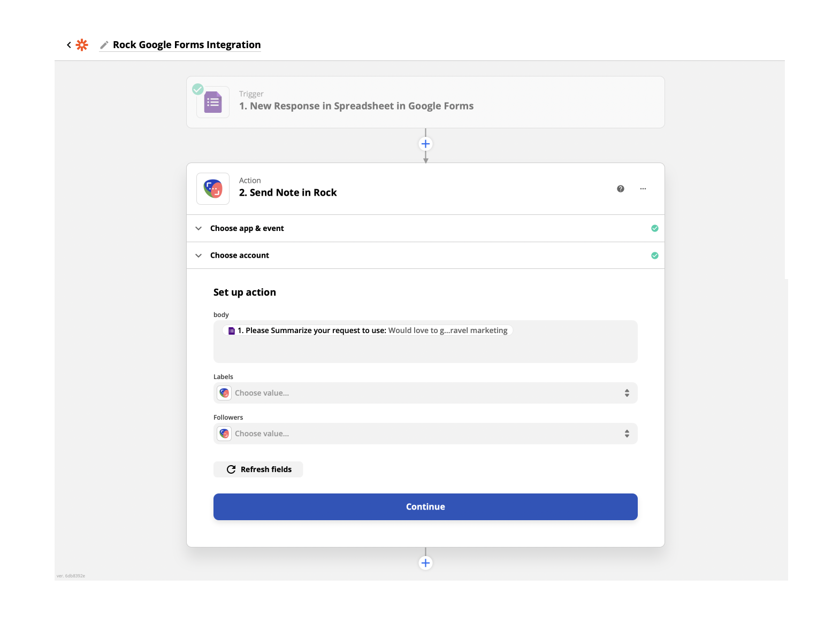Open the Followers dropdown
Screen dimensions: 840x633
point(425,434)
